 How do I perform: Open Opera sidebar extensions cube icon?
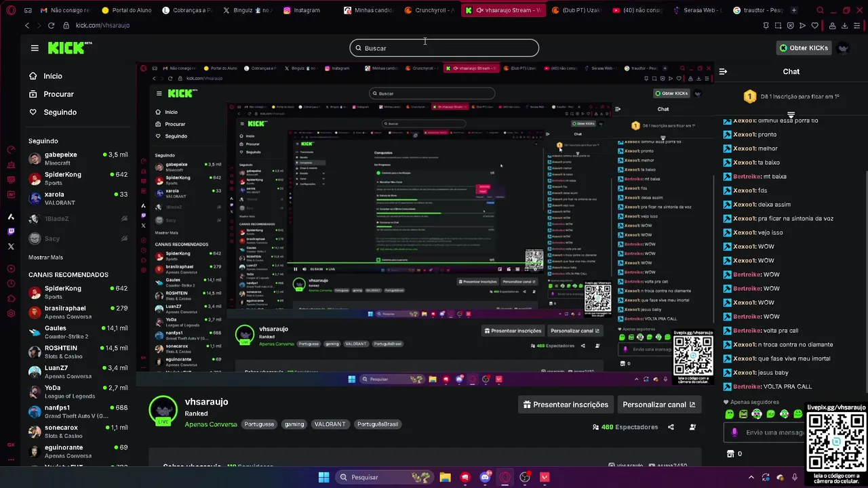coord(11,298)
